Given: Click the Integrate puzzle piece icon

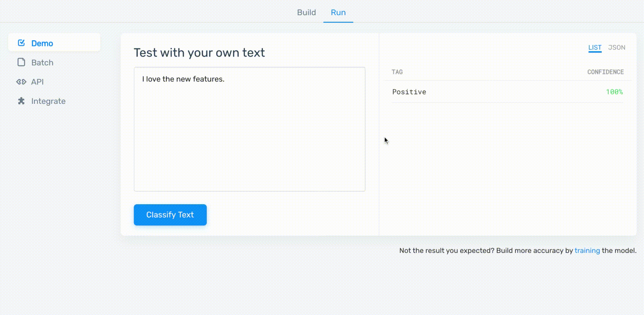Looking at the screenshot, I should [x=21, y=101].
